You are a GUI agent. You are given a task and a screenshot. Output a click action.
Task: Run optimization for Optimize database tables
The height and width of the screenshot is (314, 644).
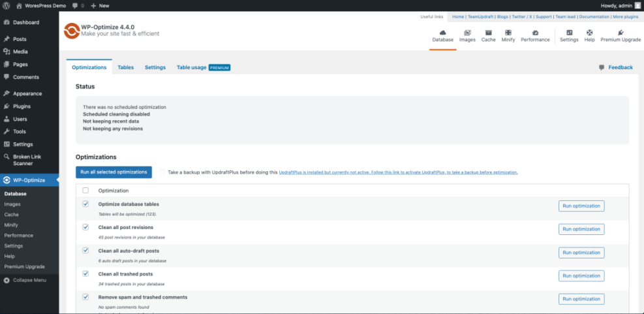coord(581,206)
